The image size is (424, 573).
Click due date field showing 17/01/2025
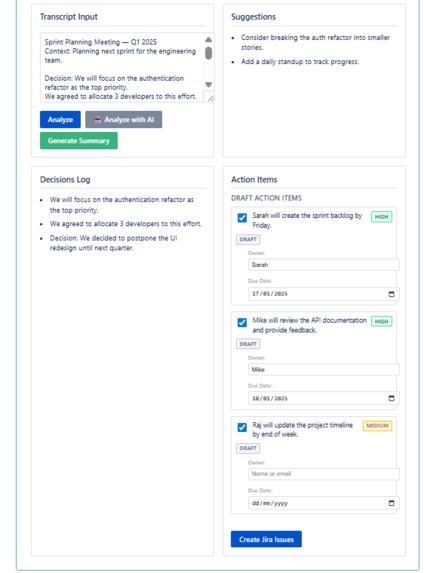pyautogui.click(x=323, y=294)
